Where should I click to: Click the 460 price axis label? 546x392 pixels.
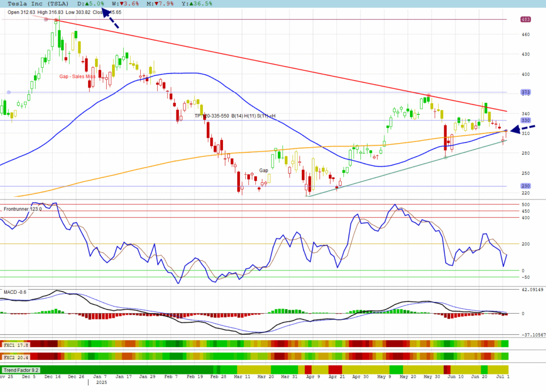(525, 35)
